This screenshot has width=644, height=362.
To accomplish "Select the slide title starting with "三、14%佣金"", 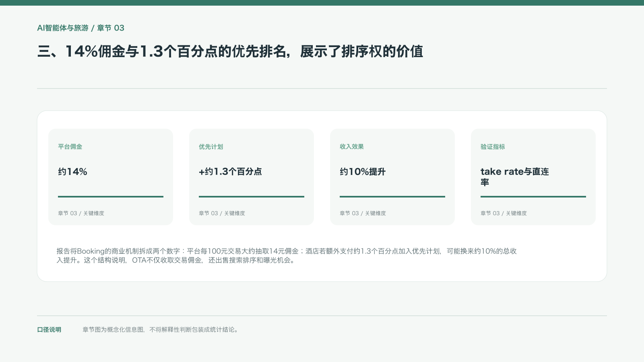I will coord(230,51).
